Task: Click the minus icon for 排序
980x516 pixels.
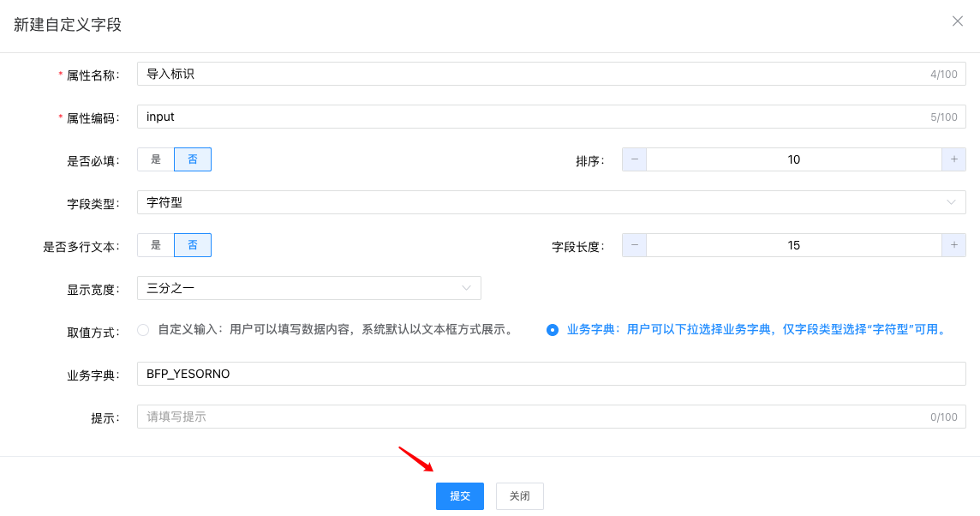Action: pyautogui.click(x=635, y=159)
